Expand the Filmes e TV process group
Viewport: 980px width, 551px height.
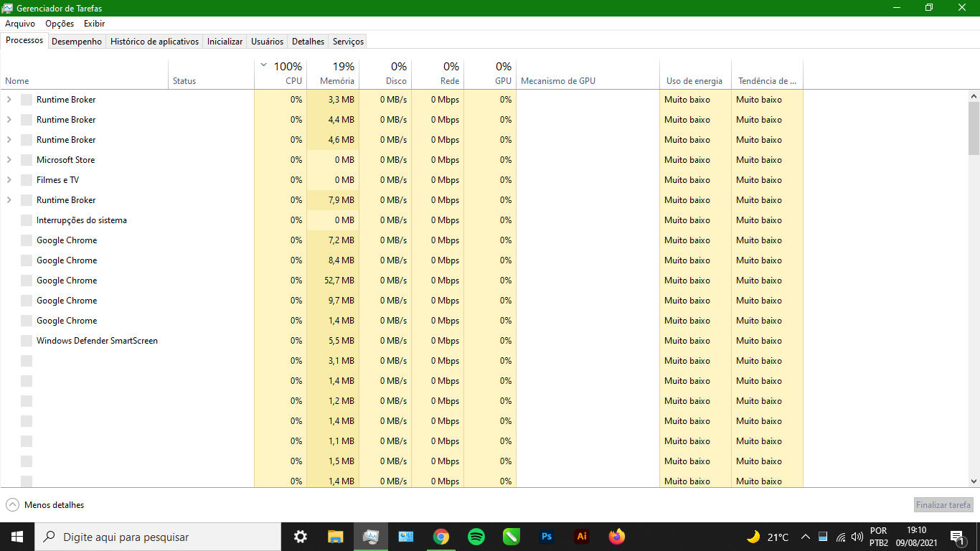[9, 180]
